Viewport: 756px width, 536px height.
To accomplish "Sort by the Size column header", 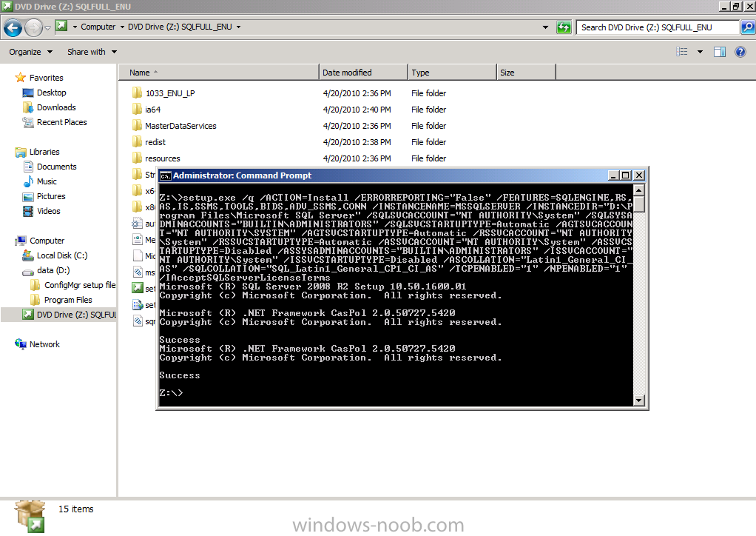I will (x=526, y=73).
